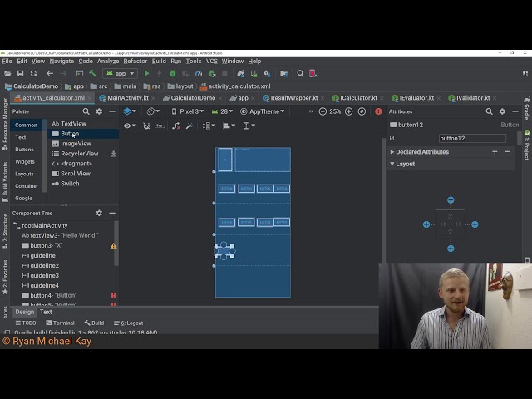Choose TextView in the palette
The width and height of the screenshot is (532, 399).
tap(69, 124)
